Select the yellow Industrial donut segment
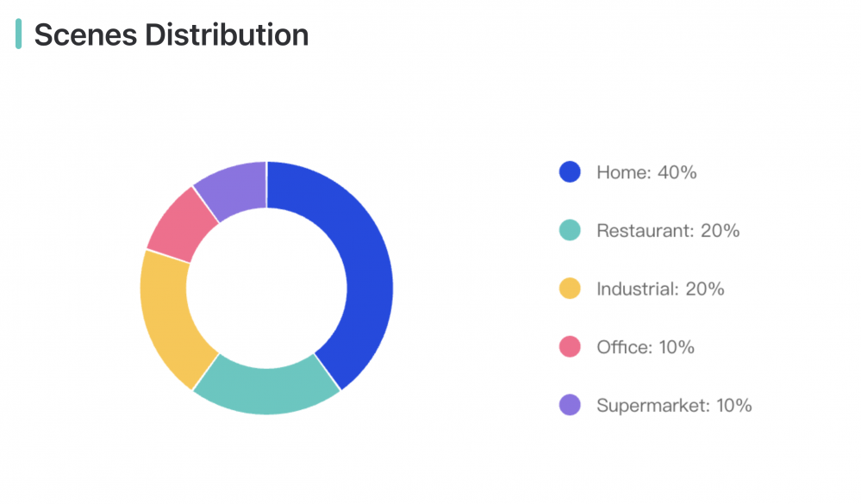861x504 pixels. tap(166, 319)
